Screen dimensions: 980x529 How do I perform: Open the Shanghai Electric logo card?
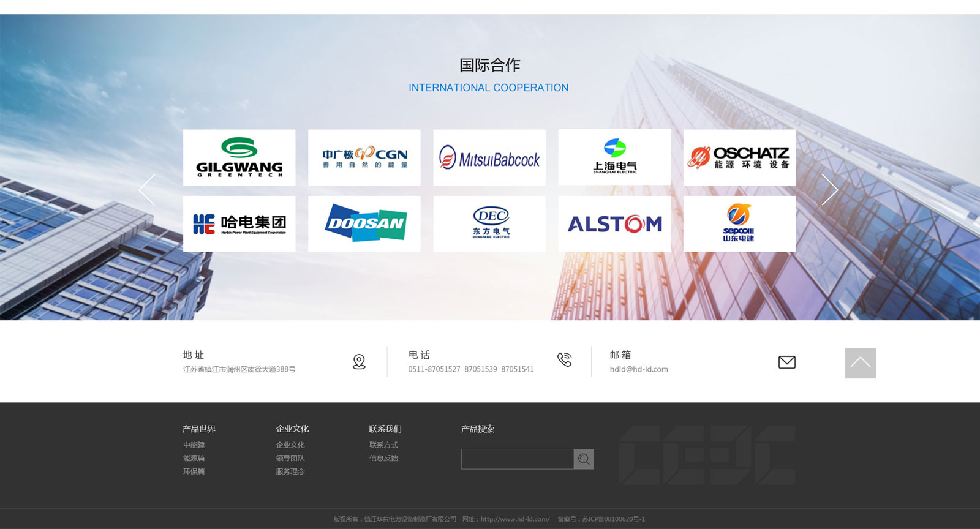click(614, 157)
